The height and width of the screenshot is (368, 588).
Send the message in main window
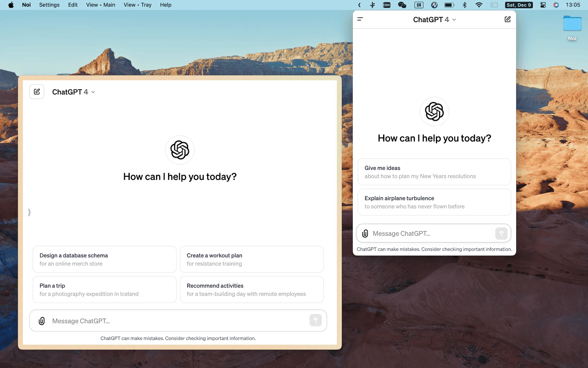pyautogui.click(x=316, y=320)
